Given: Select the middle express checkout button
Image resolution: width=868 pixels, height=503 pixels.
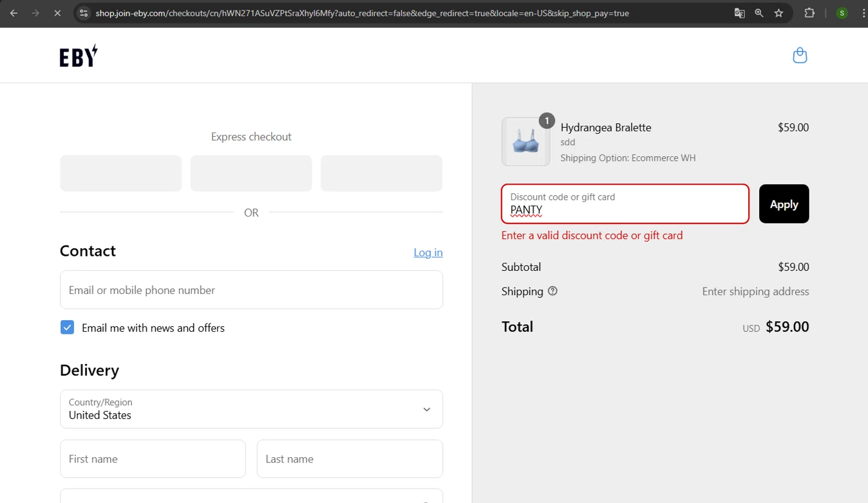Looking at the screenshot, I should (x=251, y=173).
